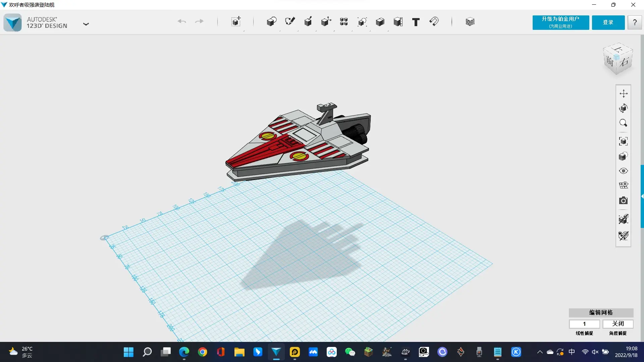This screenshot has width=644, height=362.
Task: Open the Sketch tool menu
Action: click(x=290, y=22)
